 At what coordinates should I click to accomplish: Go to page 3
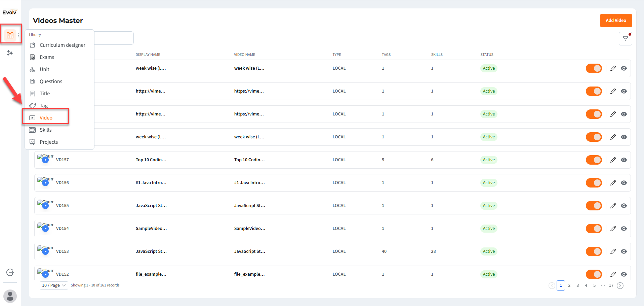(x=577, y=285)
